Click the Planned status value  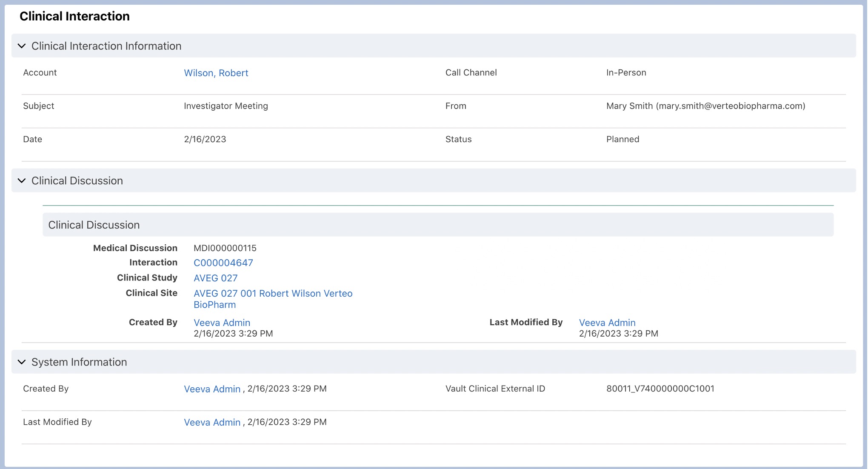tap(622, 140)
